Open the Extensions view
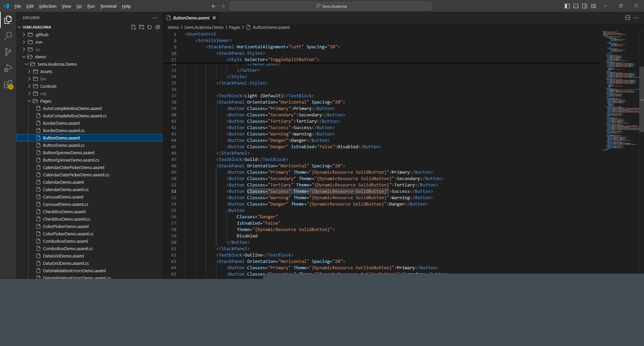 8,84
